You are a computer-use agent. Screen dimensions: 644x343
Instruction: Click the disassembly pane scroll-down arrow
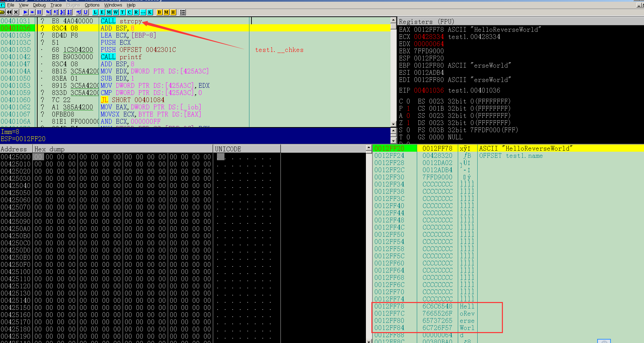coord(394,124)
